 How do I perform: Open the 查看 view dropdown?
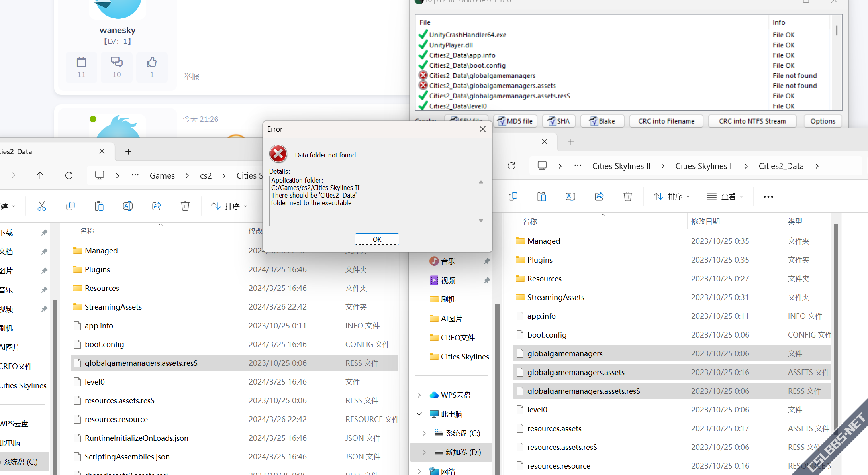point(725,196)
